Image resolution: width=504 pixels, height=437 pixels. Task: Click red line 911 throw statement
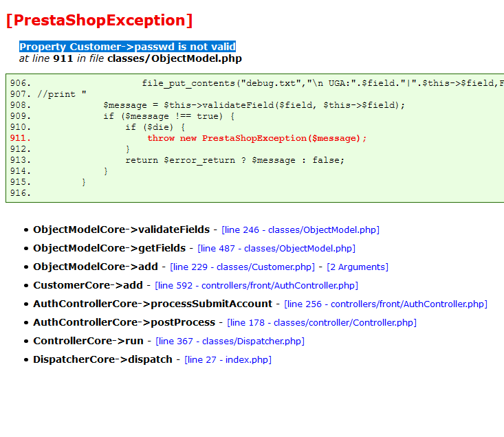click(x=257, y=138)
